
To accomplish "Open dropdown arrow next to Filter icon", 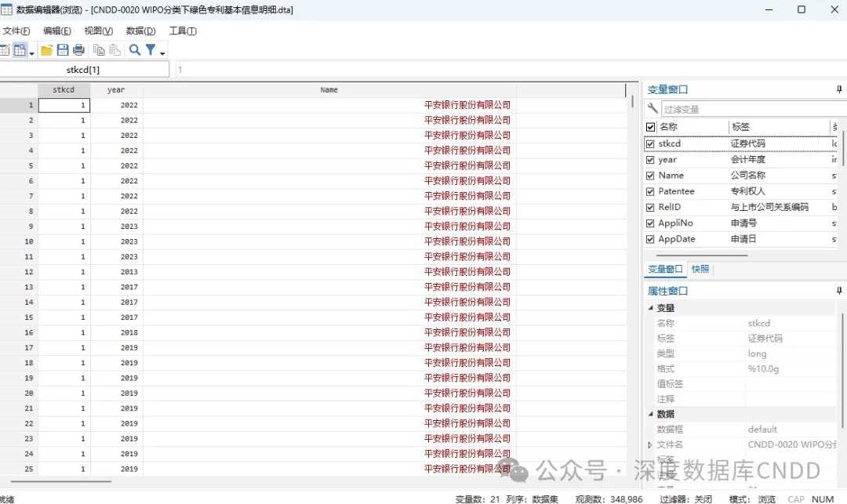I will 162,53.
